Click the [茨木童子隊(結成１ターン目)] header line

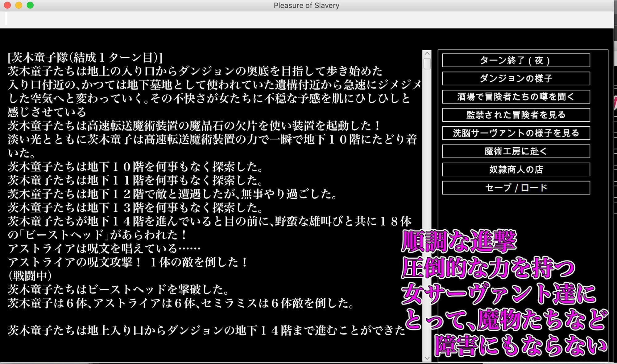(x=85, y=58)
